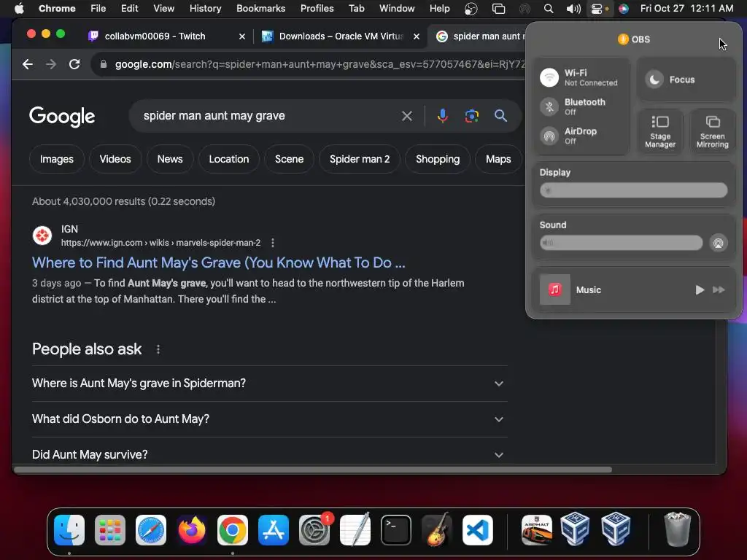Open the About-this-result menu beside People also ask
The height and width of the screenshot is (560, 747).
click(x=158, y=349)
